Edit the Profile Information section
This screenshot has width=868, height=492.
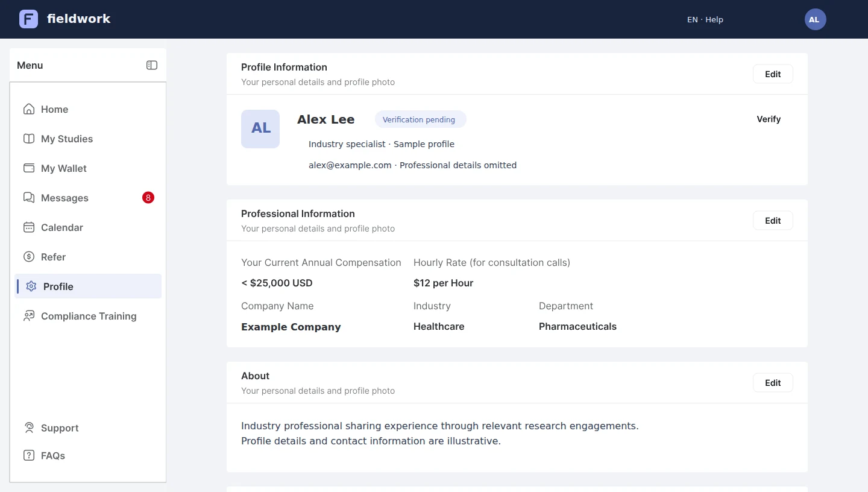773,74
